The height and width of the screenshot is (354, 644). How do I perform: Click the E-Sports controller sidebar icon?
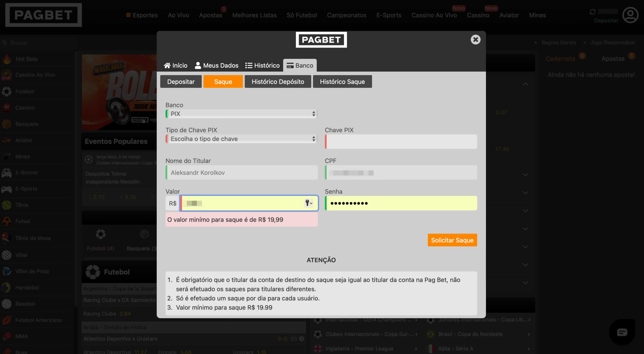pos(7,189)
